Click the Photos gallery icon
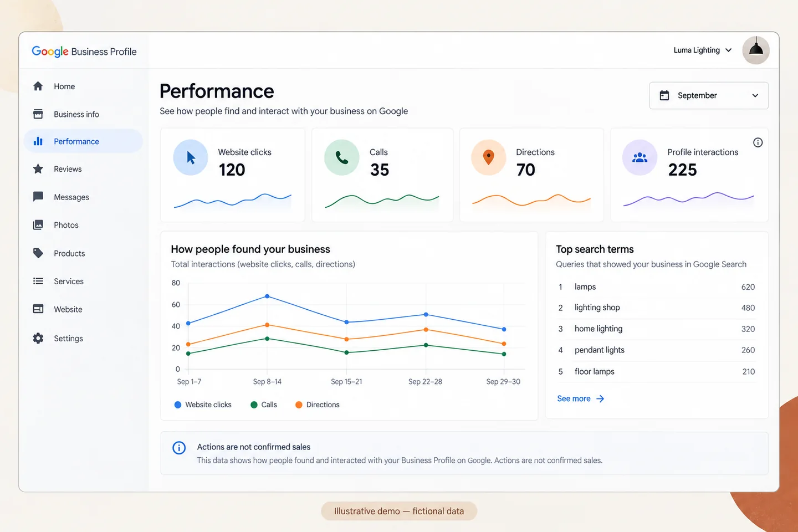The height and width of the screenshot is (532, 798). 38,224
